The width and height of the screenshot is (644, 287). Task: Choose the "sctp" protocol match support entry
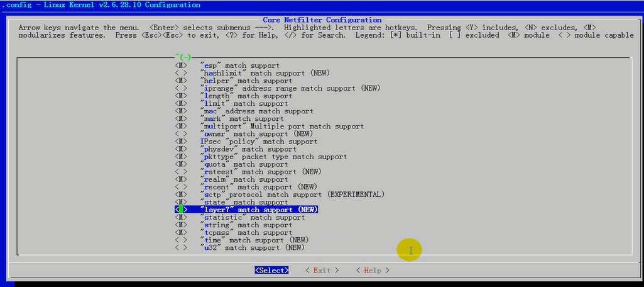tap(292, 194)
